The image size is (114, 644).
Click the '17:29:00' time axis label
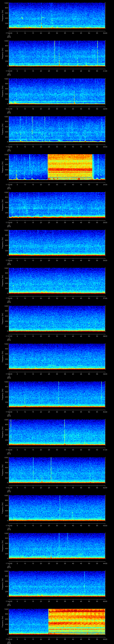(x=9, y=33)
